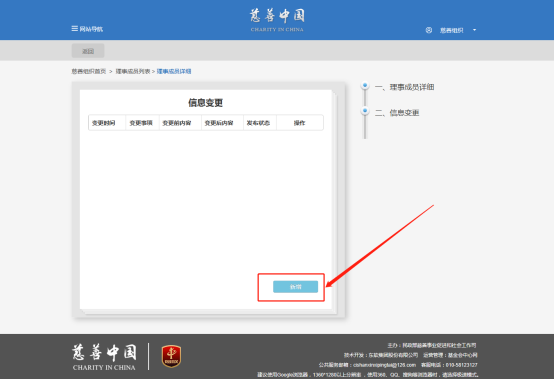This screenshot has height=379, width=554.
Task: Open the 网站导航 hamburger menu
Action: tap(87, 29)
